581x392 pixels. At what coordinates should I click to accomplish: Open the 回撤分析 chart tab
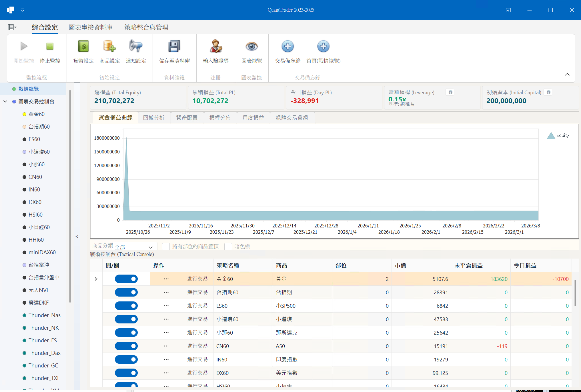[154, 118]
